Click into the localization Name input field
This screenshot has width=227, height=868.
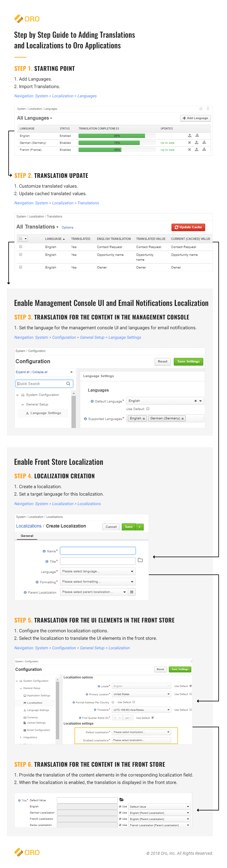98,551
